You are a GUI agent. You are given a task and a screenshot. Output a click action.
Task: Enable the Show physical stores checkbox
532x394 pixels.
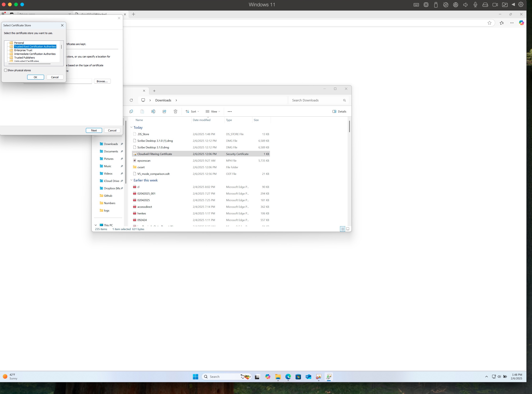[x=6, y=70]
